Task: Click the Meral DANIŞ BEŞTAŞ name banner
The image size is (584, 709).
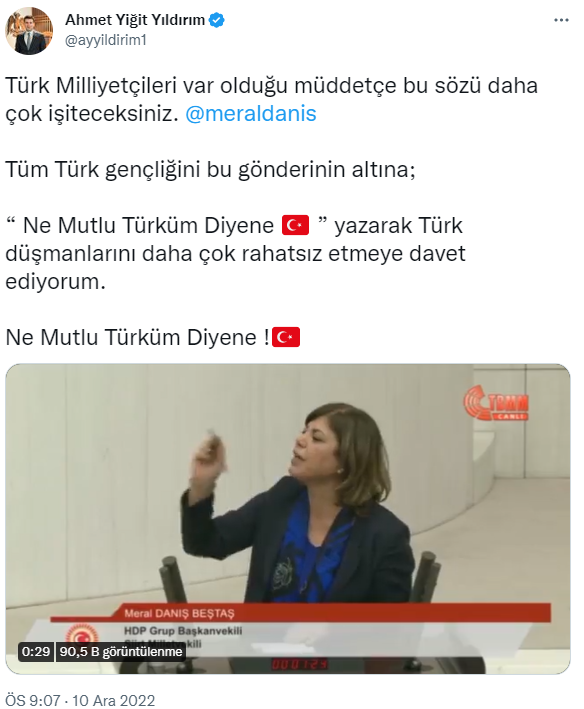Action: (x=179, y=614)
